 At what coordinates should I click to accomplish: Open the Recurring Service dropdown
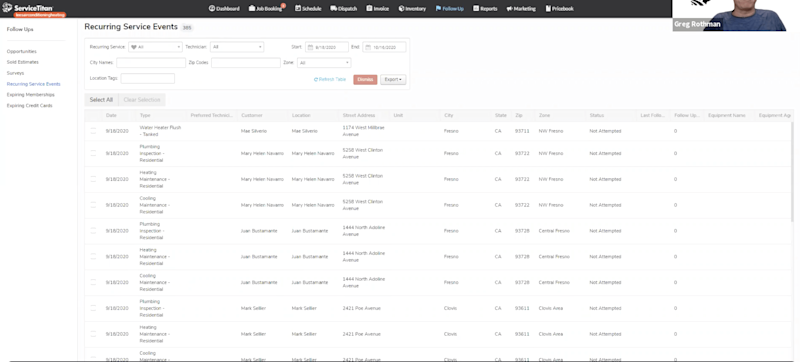click(x=155, y=47)
